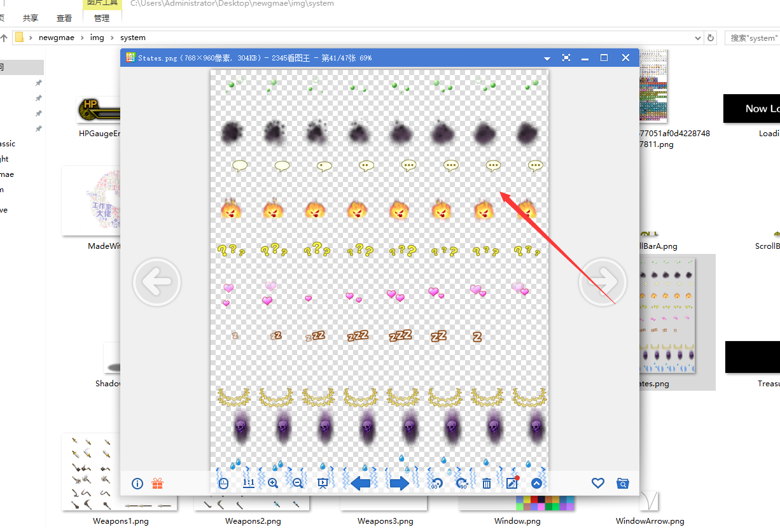Click newgmae in the address breadcrumb
Viewport: 780px width, 532px height.
(57, 38)
